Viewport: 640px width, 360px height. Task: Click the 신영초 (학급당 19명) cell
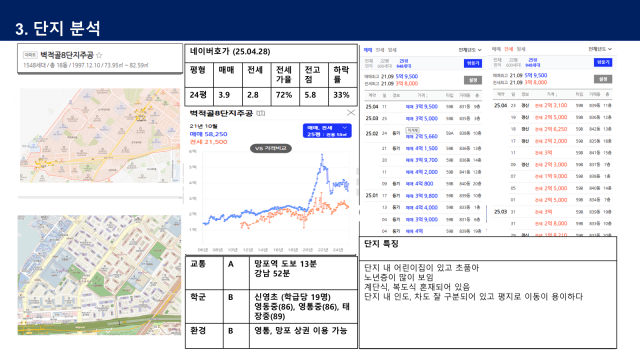(303, 307)
